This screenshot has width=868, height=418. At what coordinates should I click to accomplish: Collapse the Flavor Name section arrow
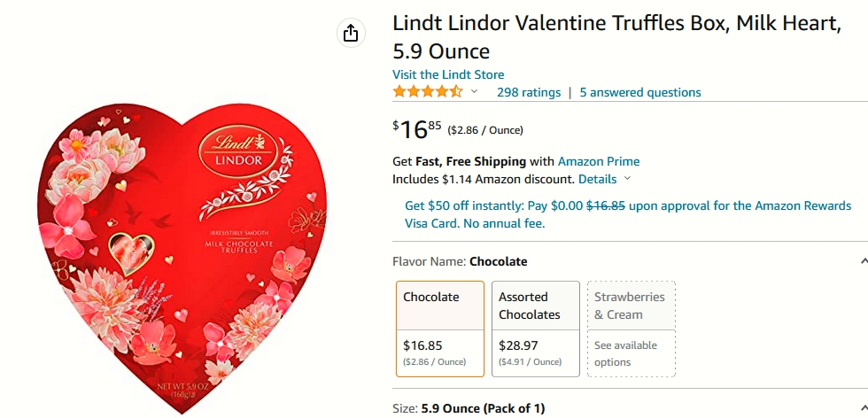coord(864,261)
